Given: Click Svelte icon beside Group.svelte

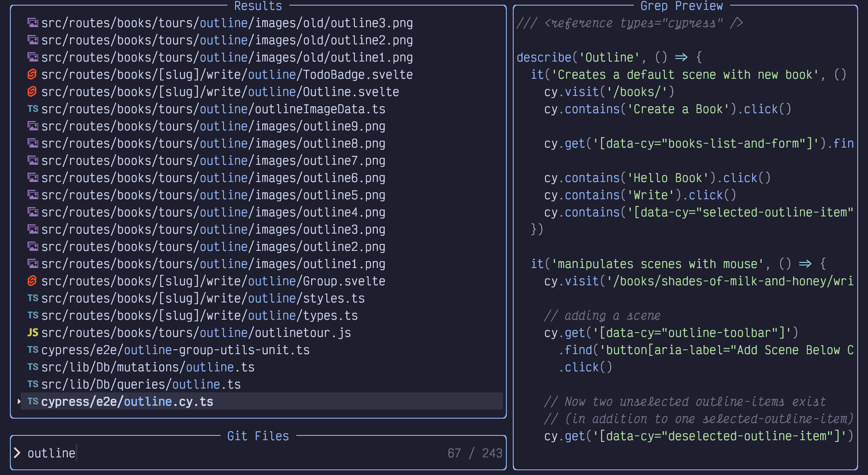Looking at the screenshot, I should (32, 281).
